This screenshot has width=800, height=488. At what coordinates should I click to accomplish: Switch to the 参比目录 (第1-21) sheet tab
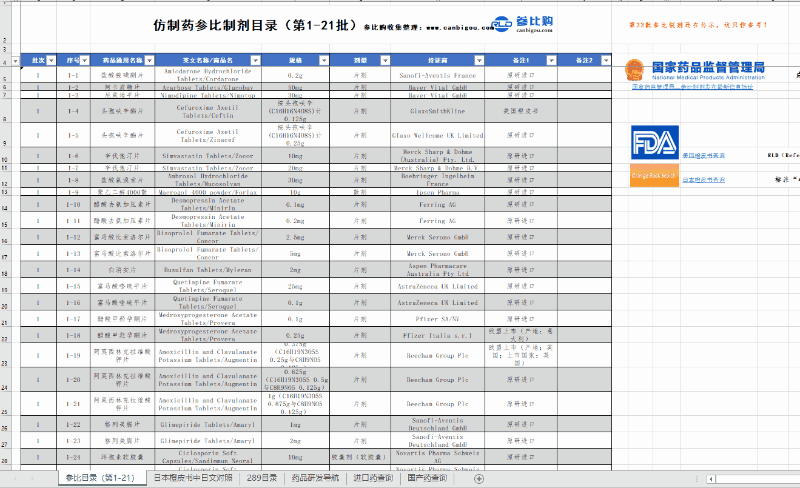pos(100,478)
